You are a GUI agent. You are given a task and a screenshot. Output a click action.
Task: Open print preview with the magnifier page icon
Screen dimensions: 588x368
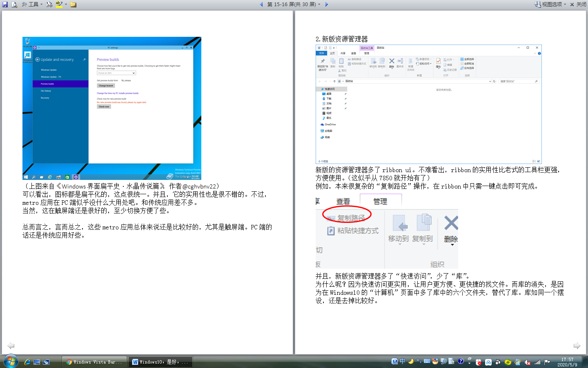14,4
